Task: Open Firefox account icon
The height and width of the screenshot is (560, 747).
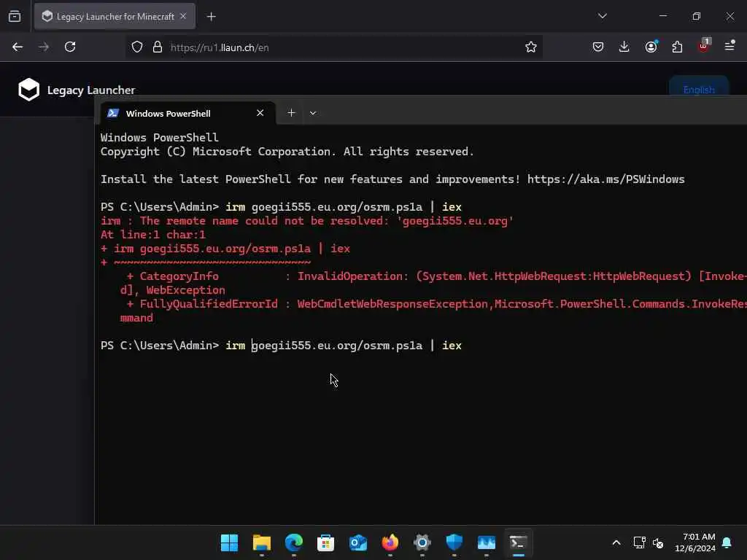Action: click(651, 47)
